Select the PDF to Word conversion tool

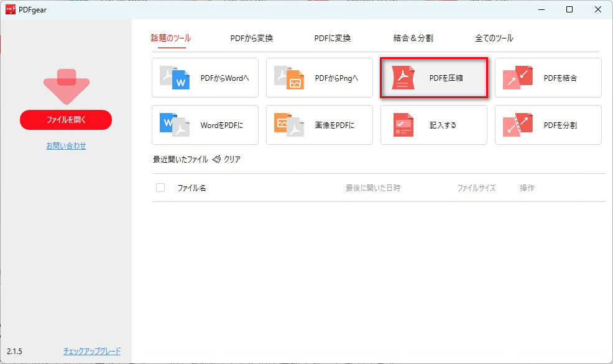click(205, 77)
